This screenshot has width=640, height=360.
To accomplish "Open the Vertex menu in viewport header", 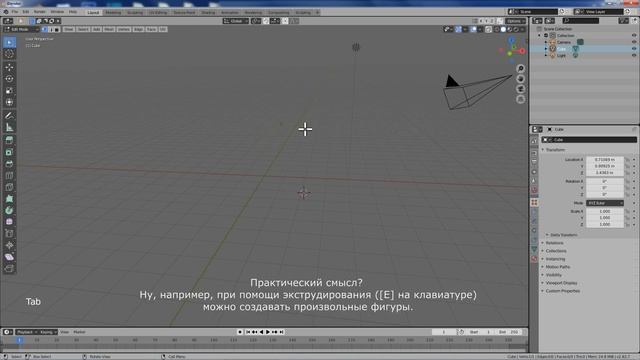I will click(x=124, y=29).
